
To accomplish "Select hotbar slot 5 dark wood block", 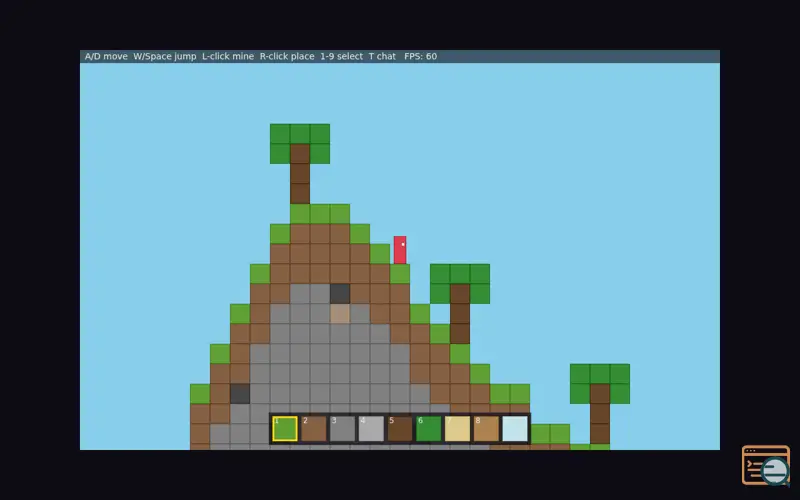I will click(400, 429).
